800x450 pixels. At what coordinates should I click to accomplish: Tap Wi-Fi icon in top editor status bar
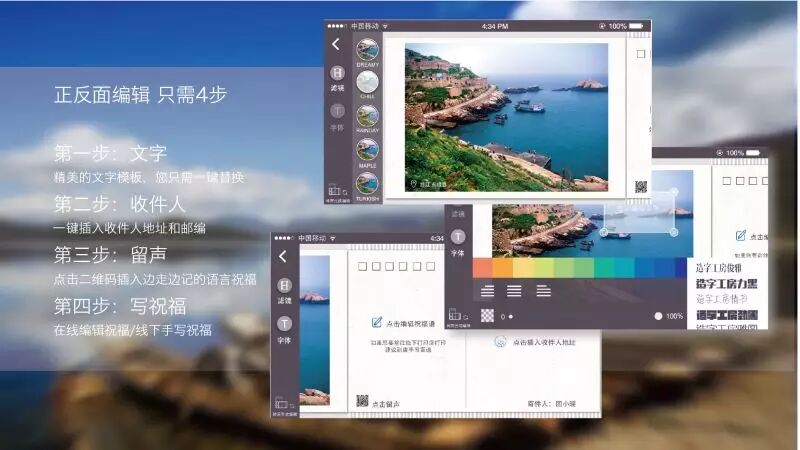click(x=385, y=26)
